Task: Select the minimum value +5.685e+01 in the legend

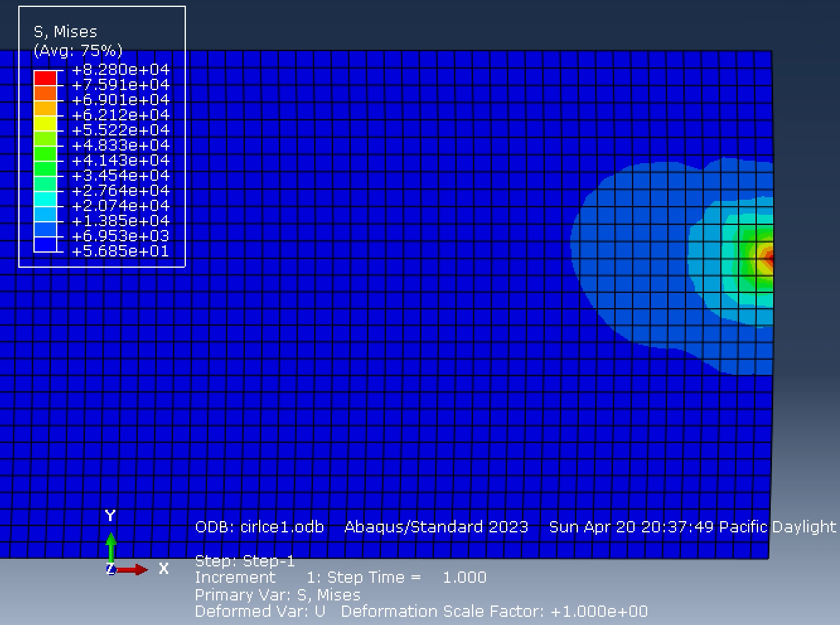Action: (120, 251)
